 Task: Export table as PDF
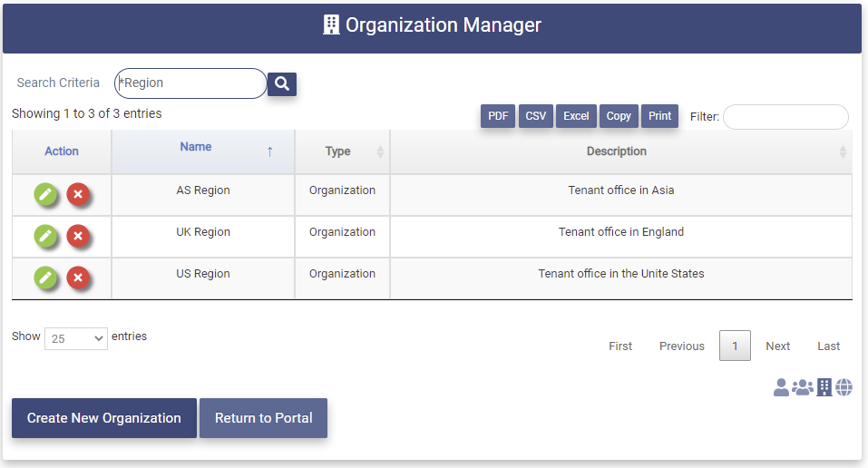(498, 116)
